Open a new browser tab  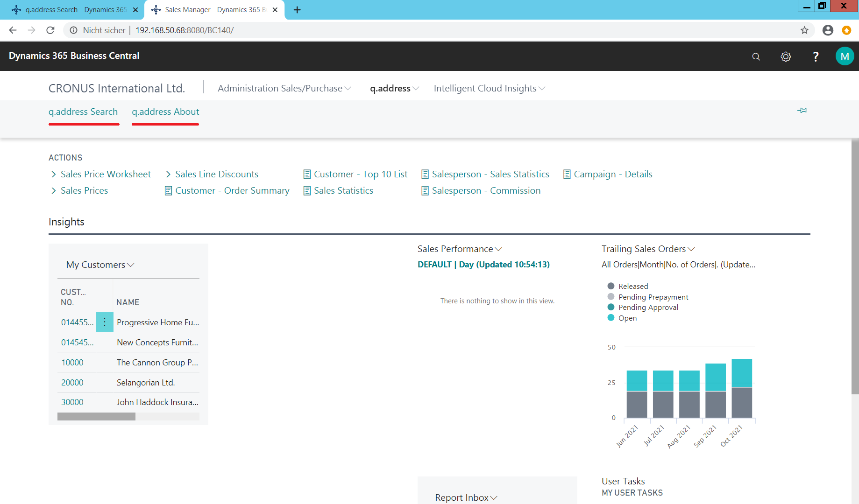(297, 10)
